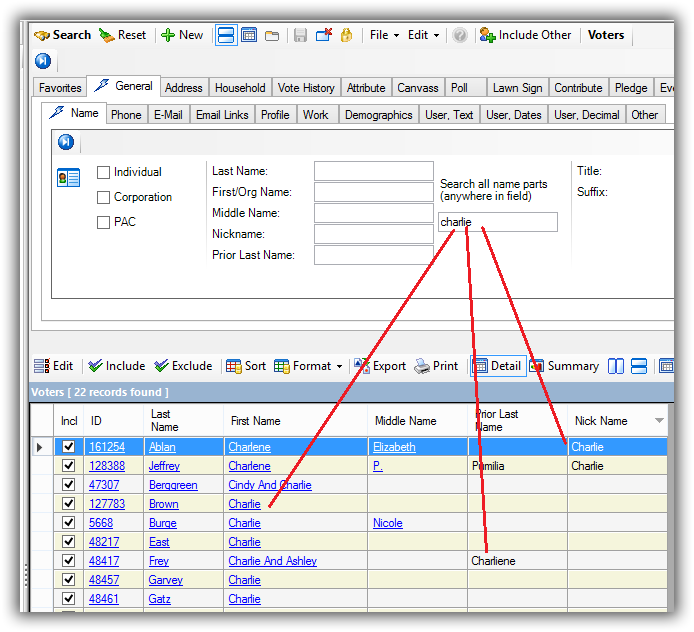The height and width of the screenshot is (632, 694).
Task: Expand the Edit dropdown menu
Action: point(422,35)
